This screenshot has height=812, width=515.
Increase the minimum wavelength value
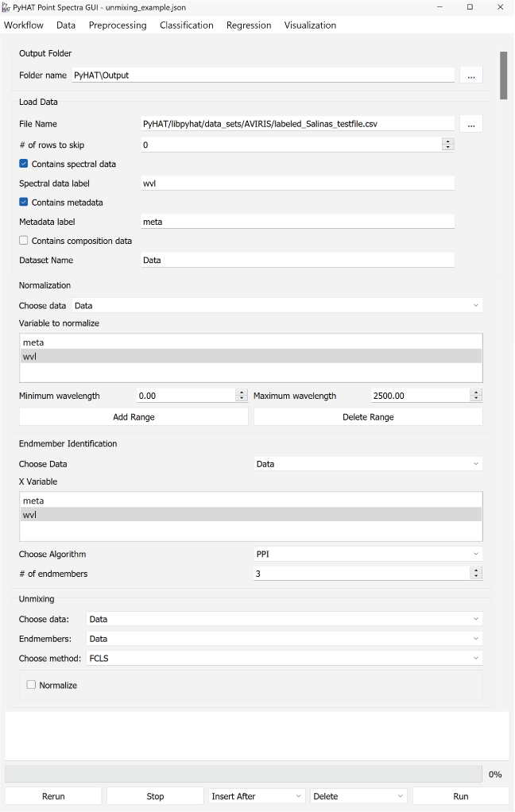pos(242,392)
